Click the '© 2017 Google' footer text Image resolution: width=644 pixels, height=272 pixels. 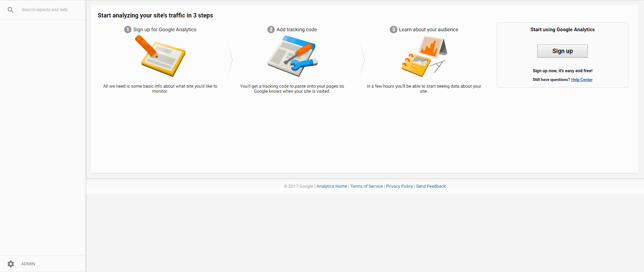tap(299, 186)
